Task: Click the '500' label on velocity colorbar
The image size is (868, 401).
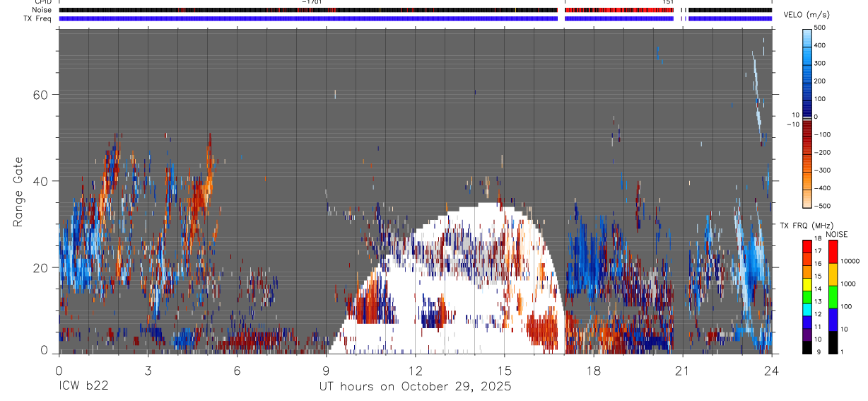Action: click(821, 28)
